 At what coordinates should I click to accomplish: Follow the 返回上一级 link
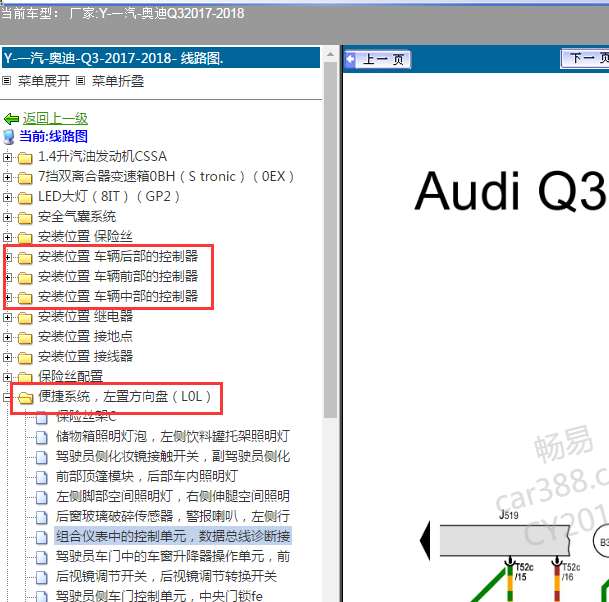55,118
